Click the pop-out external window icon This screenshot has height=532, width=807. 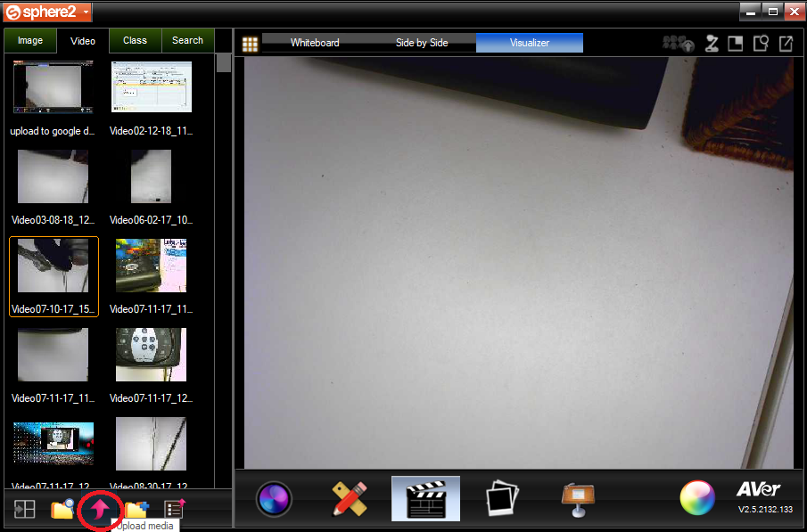click(786, 44)
